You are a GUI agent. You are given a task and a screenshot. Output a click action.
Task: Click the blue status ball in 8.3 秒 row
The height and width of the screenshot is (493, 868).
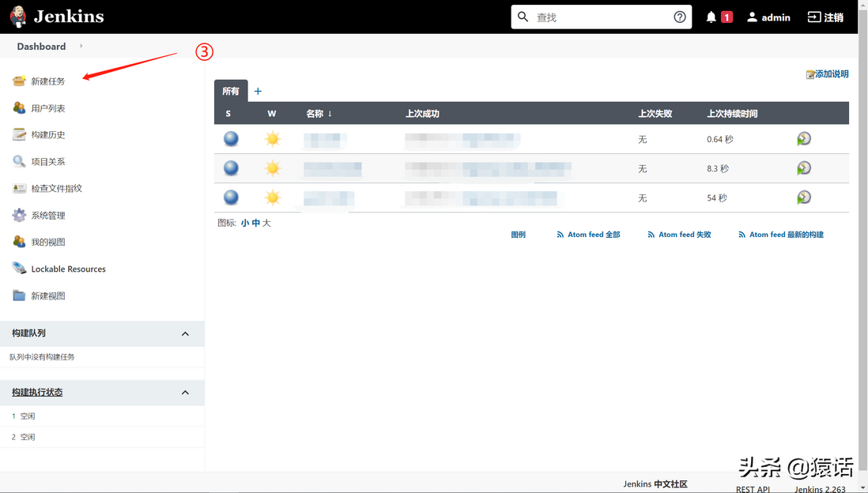(x=231, y=168)
